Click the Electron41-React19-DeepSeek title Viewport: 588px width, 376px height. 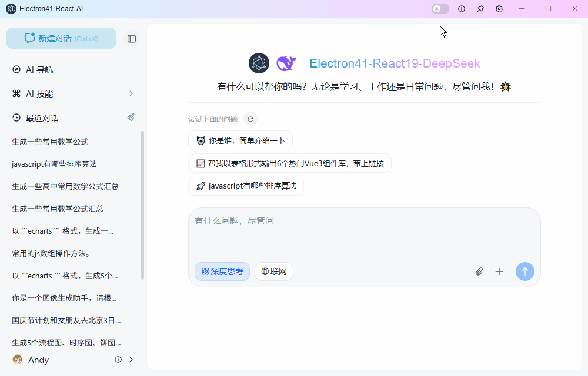coord(395,63)
